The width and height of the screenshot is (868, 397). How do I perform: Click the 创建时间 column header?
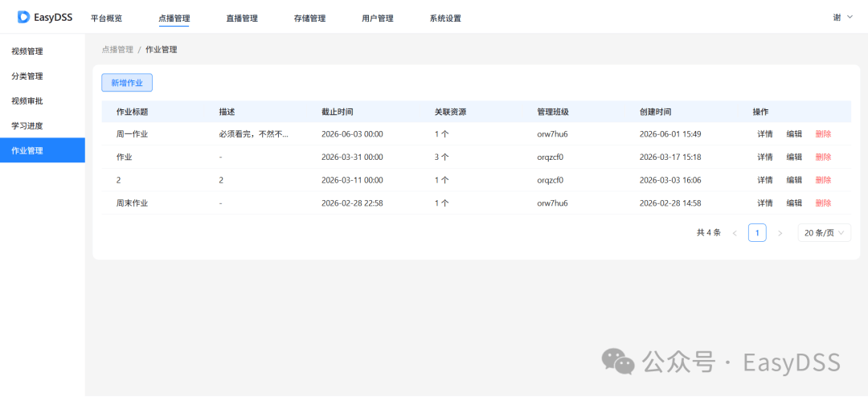pyautogui.click(x=656, y=112)
